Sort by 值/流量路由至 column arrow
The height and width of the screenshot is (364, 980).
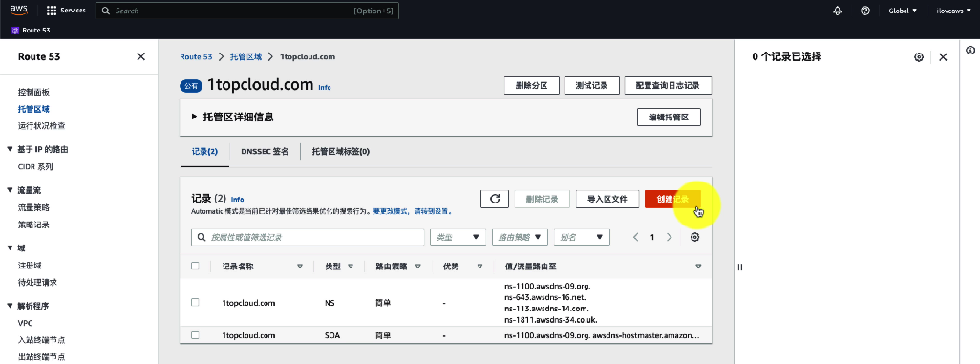pyautogui.click(x=698, y=267)
